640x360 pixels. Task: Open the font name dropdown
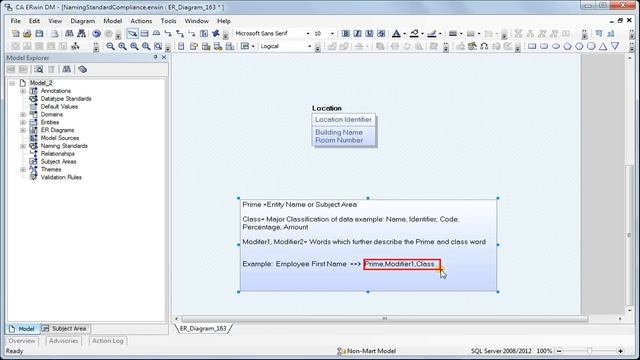coord(308,33)
